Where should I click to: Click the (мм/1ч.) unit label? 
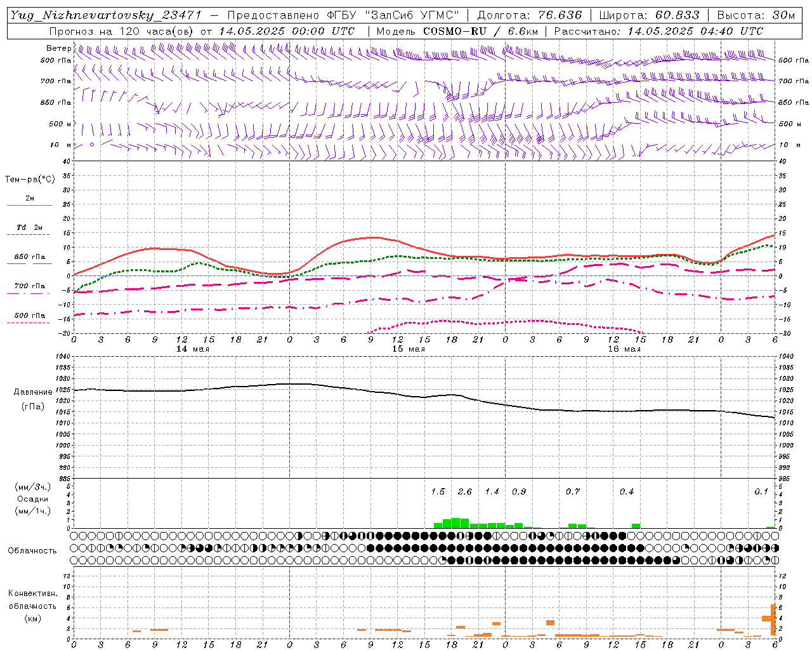coord(32,511)
